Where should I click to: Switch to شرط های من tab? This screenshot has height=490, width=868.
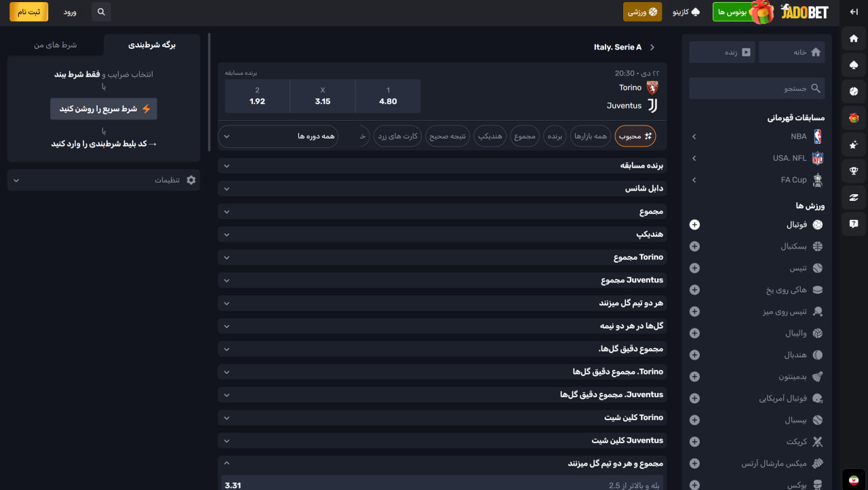click(56, 45)
